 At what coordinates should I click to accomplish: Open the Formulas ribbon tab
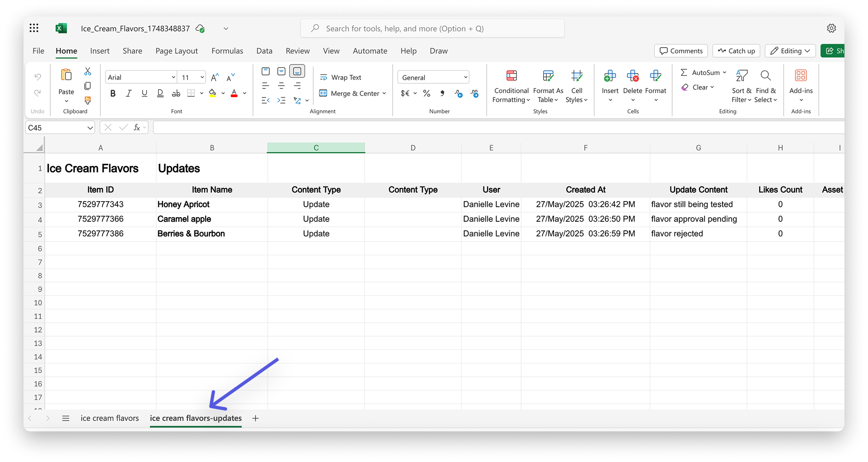(x=227, y=51)
